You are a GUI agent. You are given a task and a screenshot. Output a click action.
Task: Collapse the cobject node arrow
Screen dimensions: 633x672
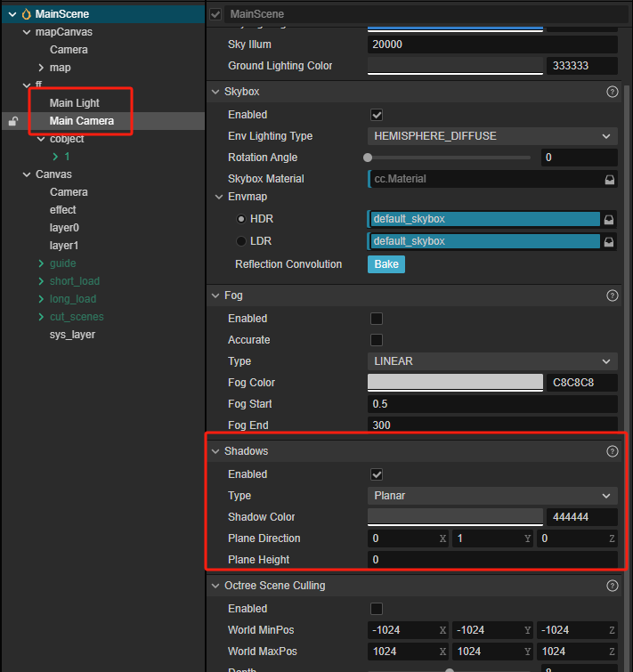41,139
